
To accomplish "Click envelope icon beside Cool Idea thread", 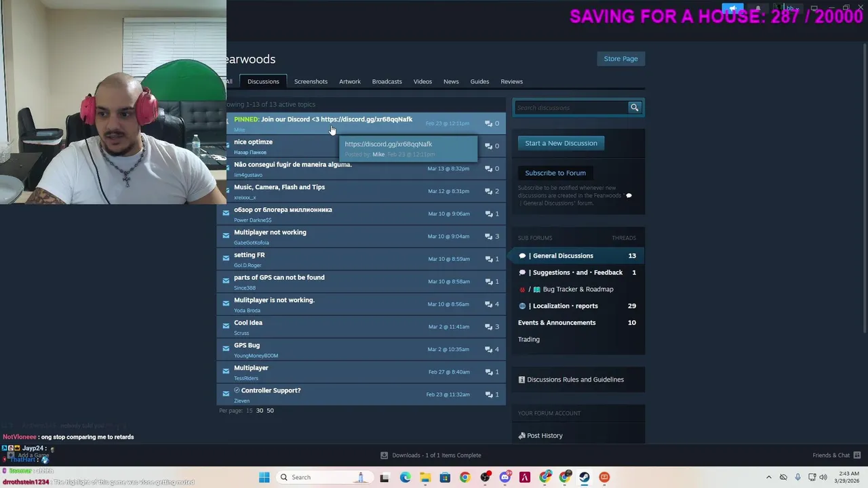I will (226, 326).
